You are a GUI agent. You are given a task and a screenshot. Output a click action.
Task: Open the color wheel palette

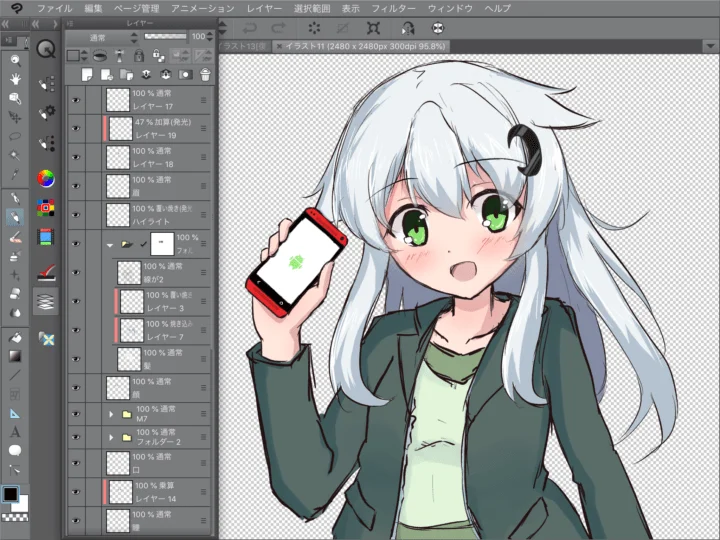(x=46, y=178)
